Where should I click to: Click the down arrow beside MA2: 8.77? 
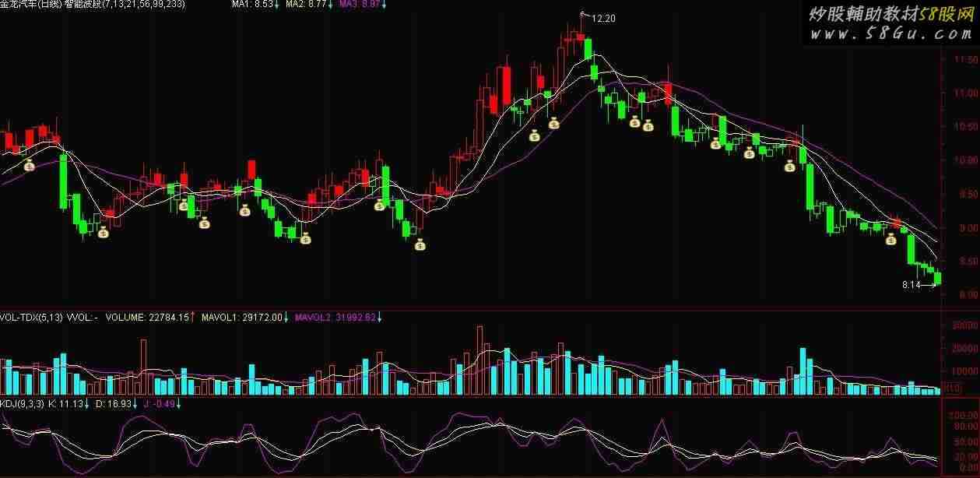coord(330,5)
